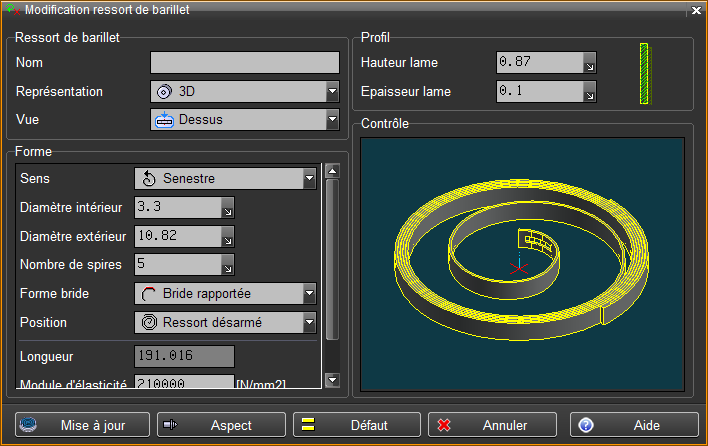Open the Représentation 3D dropdown
The image size is (708, 446).
tap(245, 92)
